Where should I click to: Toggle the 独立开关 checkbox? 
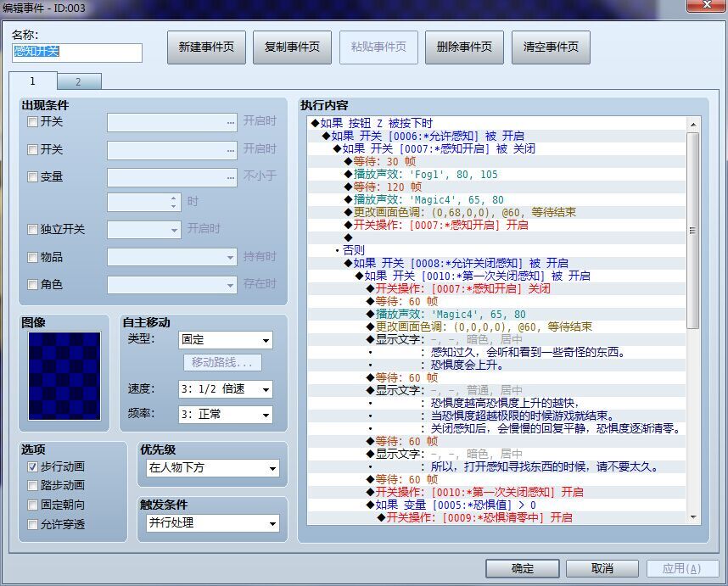[x=32, y=229]
